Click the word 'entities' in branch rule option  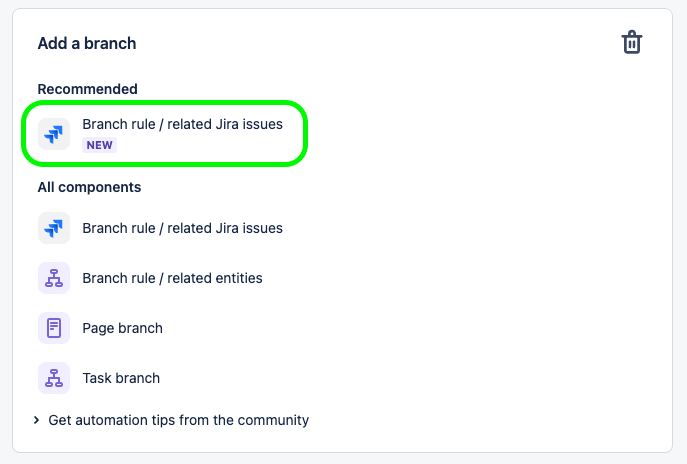pyautogui.click(x=238, y=278)
